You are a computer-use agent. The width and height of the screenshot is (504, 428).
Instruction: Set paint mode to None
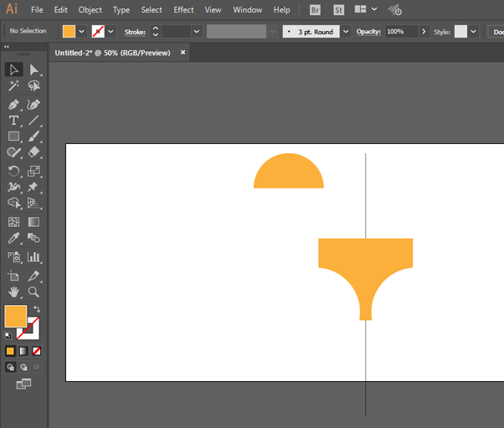pos(37,351)
